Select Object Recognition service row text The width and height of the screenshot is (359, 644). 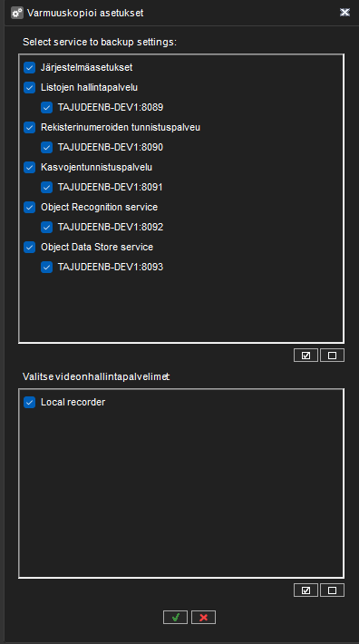tap(100, 207)
